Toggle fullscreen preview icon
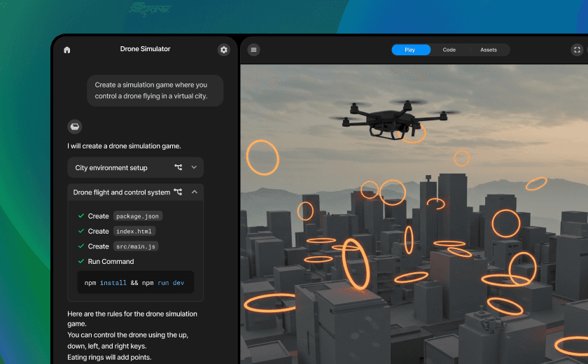The height and width of the screenshot is (364, 588). [577, 50]
